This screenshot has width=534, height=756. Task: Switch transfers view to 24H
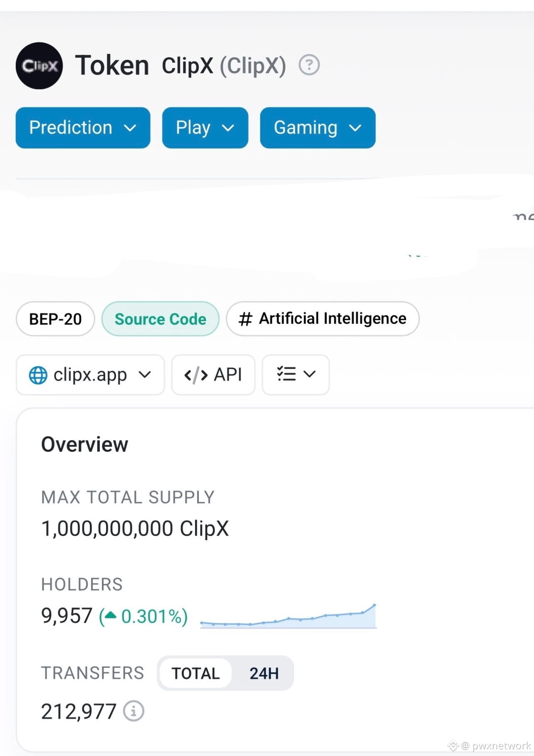coord(264,673)
